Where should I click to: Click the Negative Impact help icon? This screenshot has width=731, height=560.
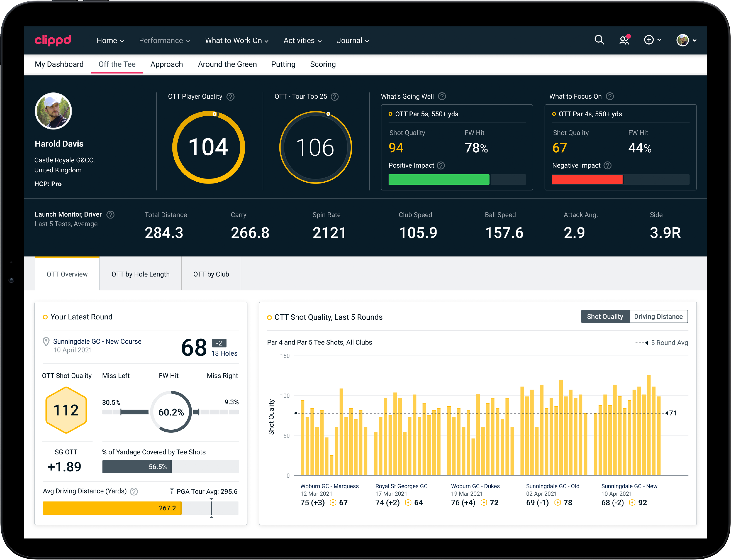tap(608, 165)
